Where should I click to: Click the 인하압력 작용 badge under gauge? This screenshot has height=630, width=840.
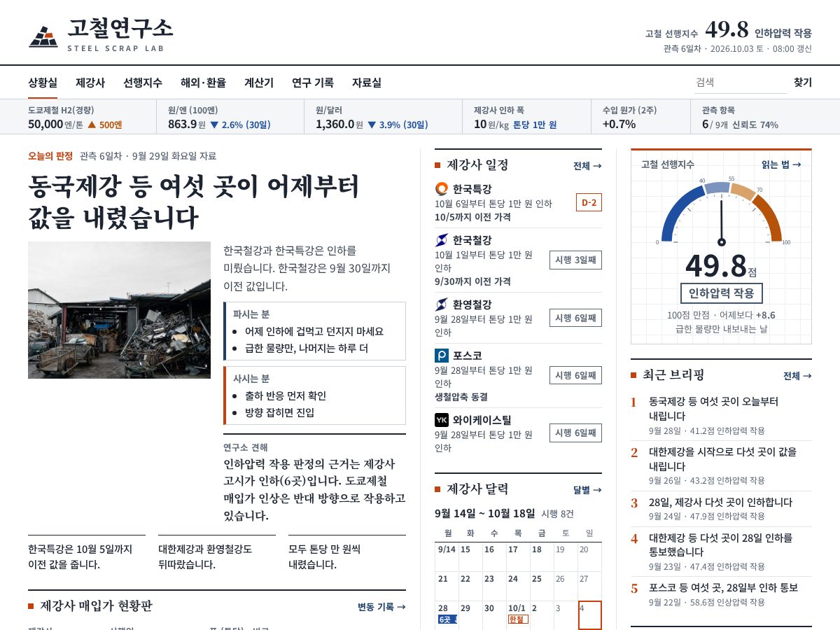tap(721, 293)
